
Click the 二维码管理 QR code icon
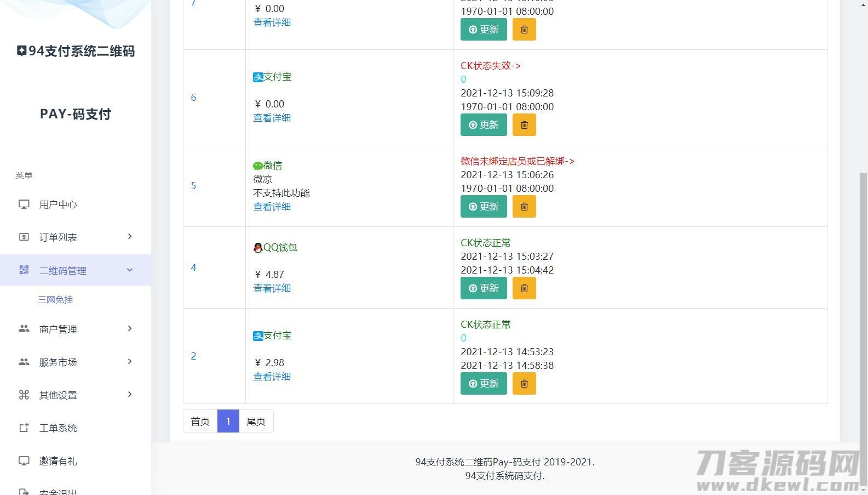(24, 270)
